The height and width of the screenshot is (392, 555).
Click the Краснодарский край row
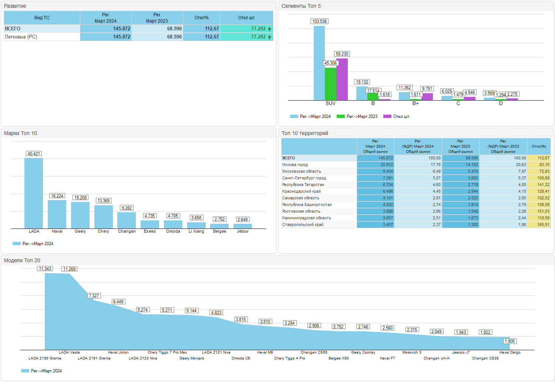pos(416,191)
